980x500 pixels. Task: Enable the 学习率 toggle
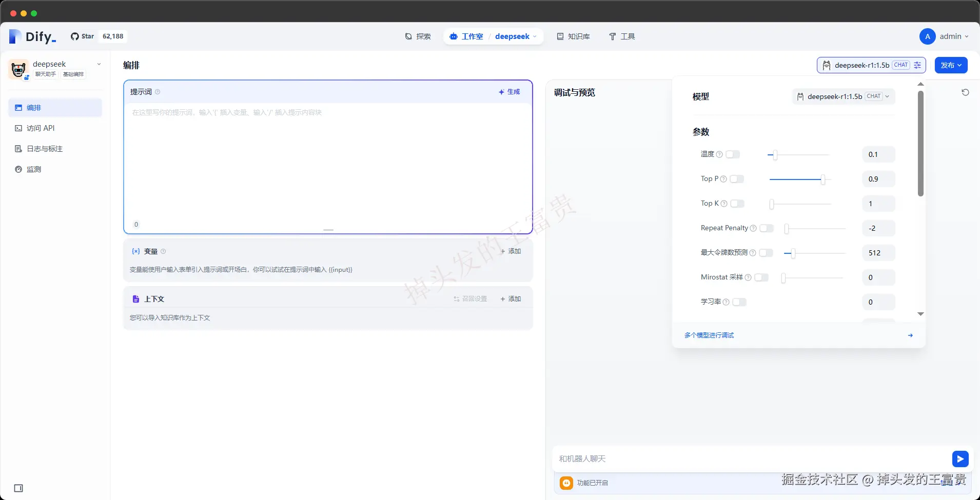pos(739,302)
